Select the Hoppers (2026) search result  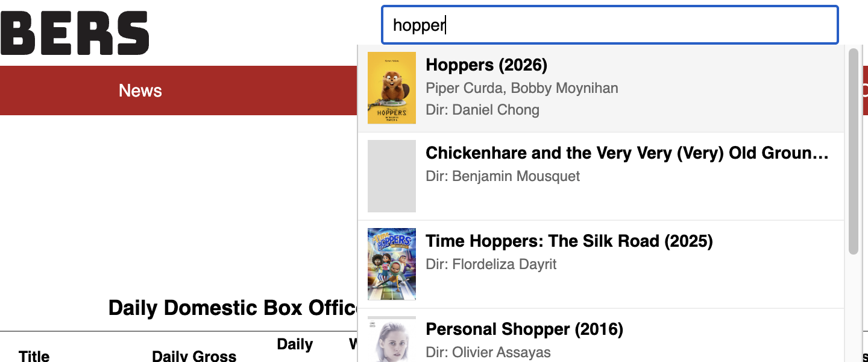click(x=486, y=65)
